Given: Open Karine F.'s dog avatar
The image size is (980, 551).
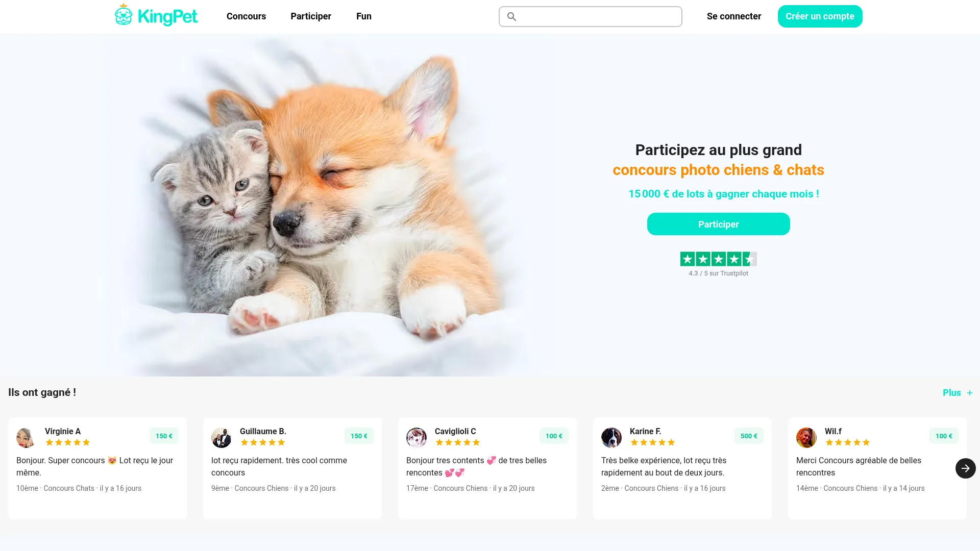Looking at the screenshot, I should [611, 438].
